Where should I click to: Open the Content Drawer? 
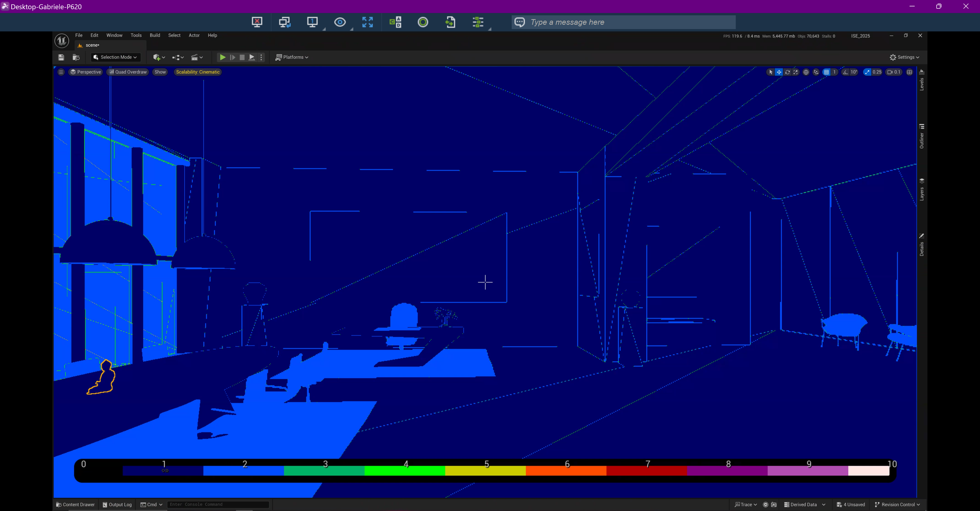(x=75, y=505)
